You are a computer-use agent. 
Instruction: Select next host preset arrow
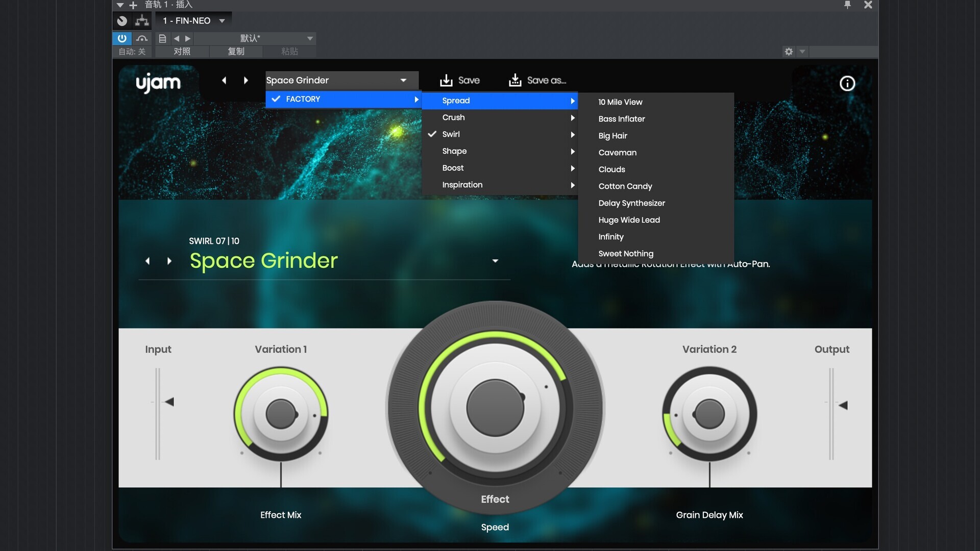pyautogui.click(x=188, y=38)
